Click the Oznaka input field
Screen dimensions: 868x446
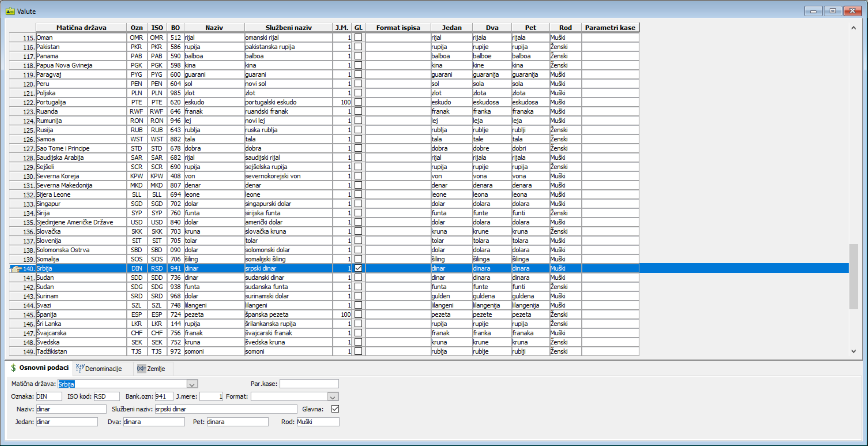coord(49,396)
